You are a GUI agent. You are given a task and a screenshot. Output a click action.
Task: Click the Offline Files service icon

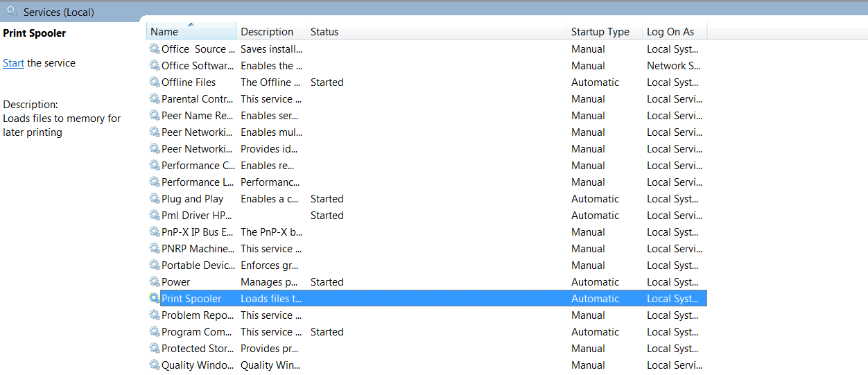pos(155,82)
